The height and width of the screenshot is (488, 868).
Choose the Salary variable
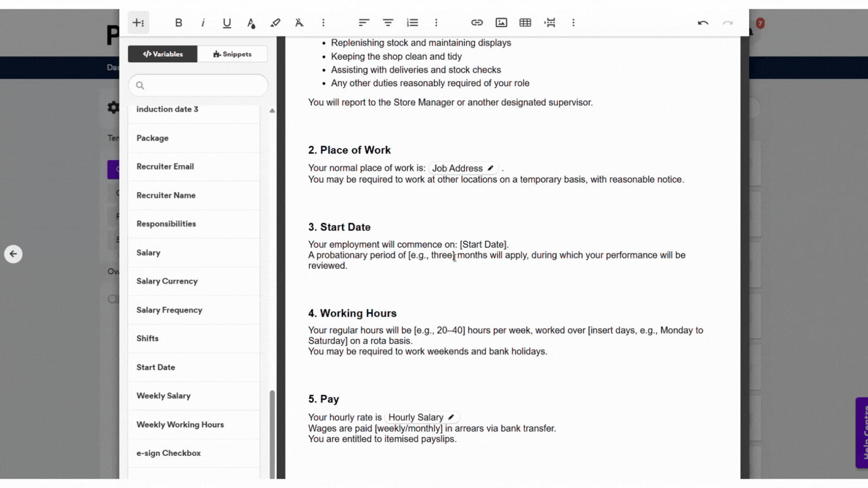click(194, 253)
